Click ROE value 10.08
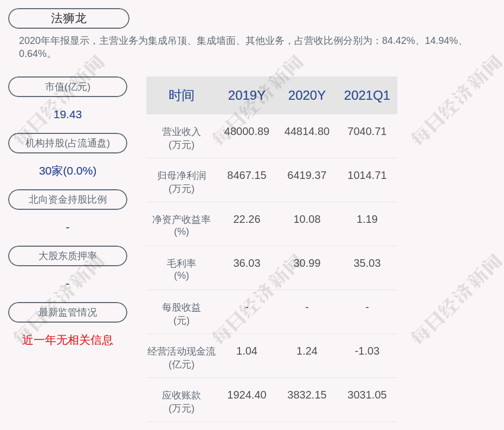Viewport: 504px width, 430px height. tap(307, 220)
